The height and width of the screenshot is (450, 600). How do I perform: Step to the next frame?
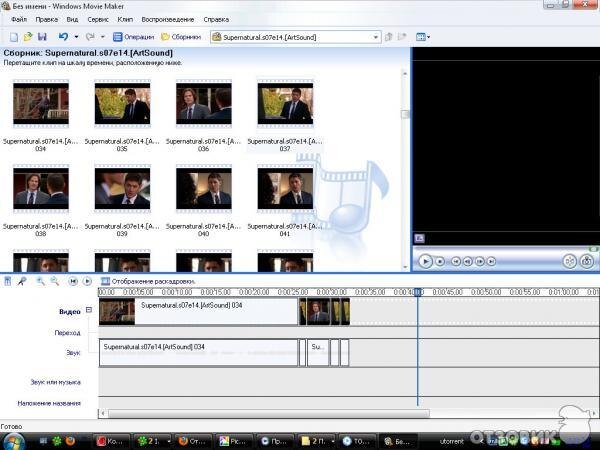[479, 261]
